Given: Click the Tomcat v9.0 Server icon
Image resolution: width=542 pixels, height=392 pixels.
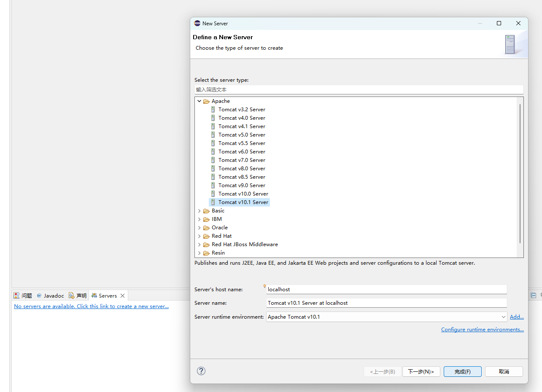Looking at the screenshot, I should pos(213,185).
